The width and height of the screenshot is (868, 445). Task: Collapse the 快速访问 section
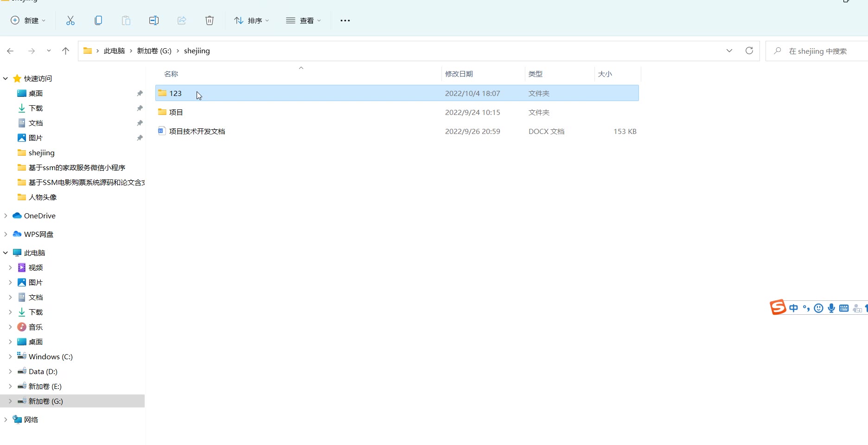click(6, 78)
